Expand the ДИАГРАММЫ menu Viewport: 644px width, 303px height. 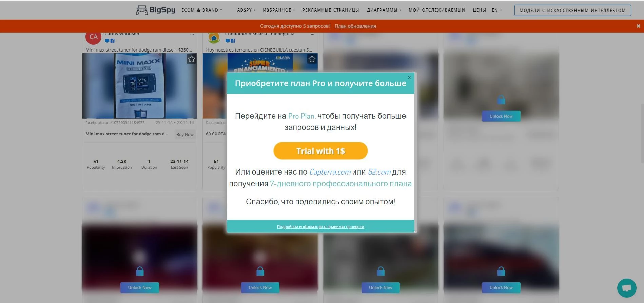click(384, 10)
